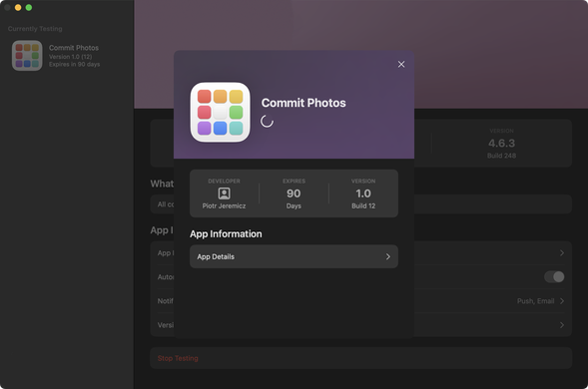Click the green fullscreen window button

tap(29, 8)
